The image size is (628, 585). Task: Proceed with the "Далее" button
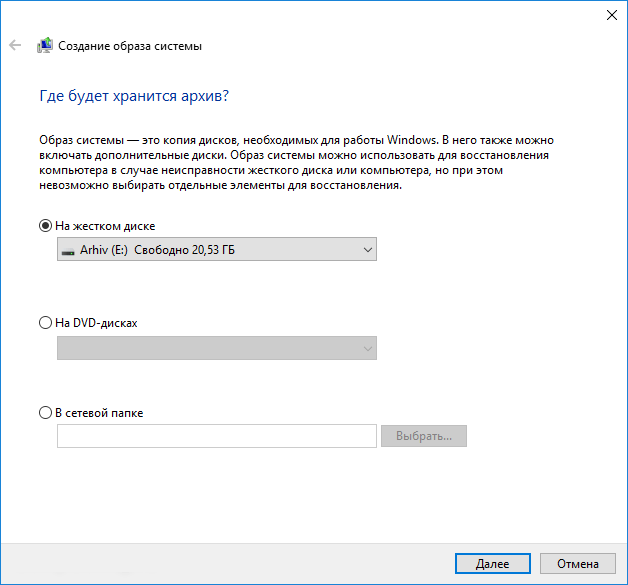pyautogui.click(x=492, y=564)
